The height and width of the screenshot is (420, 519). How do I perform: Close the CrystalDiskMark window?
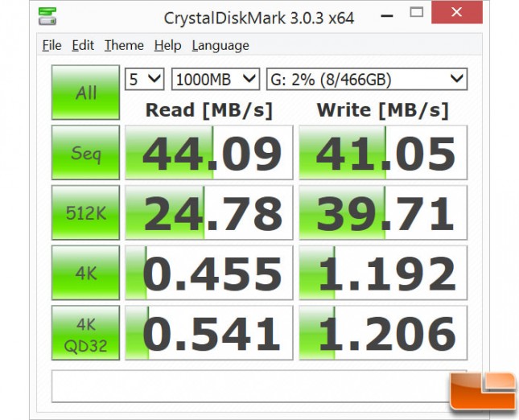[x=457, y=13]
